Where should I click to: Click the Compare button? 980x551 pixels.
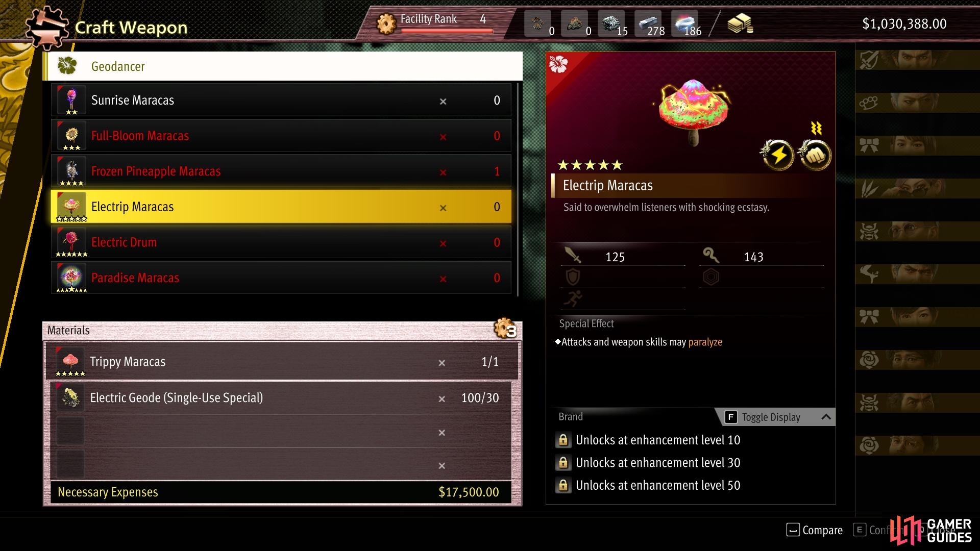click(815, 530)
